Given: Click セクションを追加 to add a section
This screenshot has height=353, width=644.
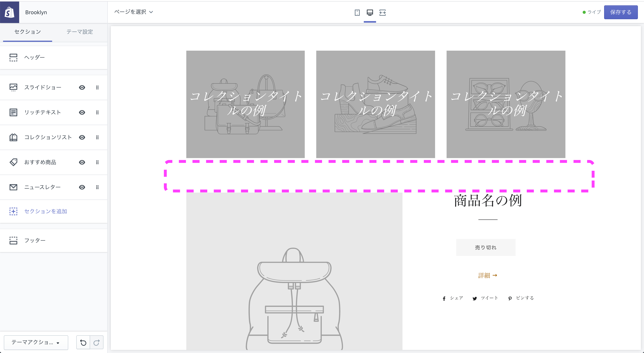Looking at the screenshot, I should (x=45, y=211).
